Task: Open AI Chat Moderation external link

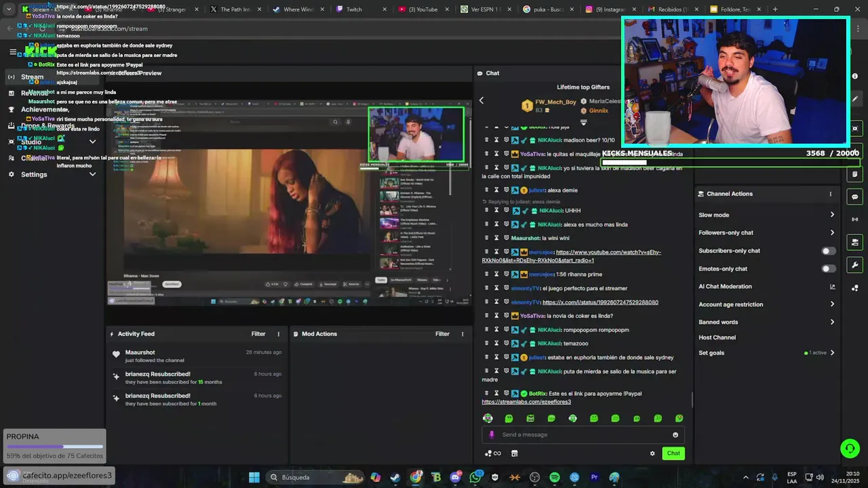Action: click(x=832, y=287)
